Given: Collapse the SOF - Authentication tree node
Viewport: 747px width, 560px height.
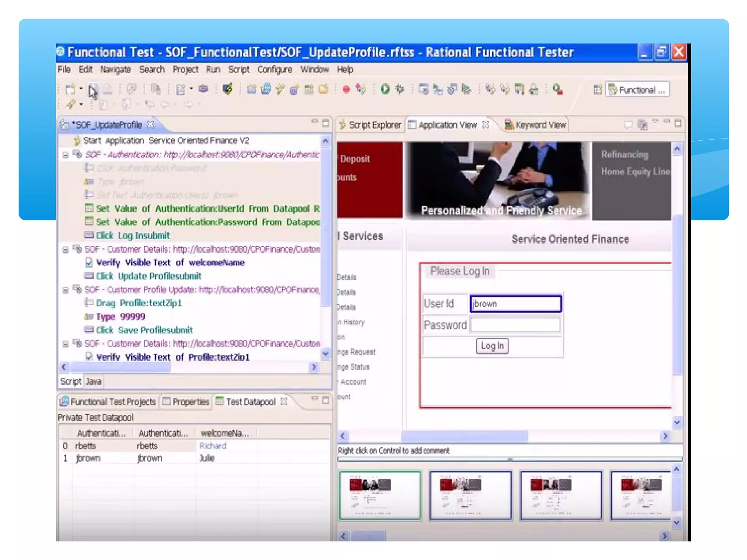Looking at the screenshot, I should coord(65,155).
